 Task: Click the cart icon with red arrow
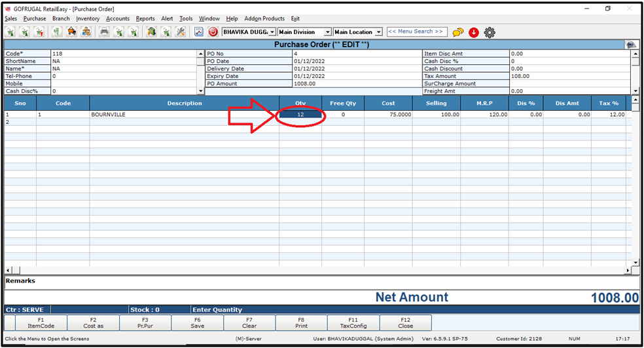39,31
